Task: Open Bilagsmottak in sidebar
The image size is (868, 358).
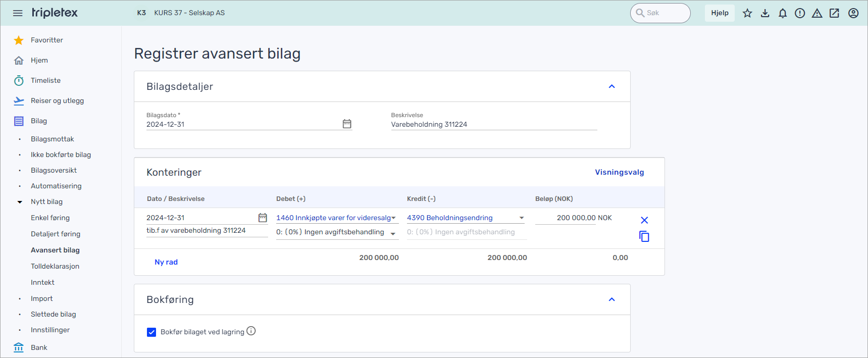Action: 53,139
